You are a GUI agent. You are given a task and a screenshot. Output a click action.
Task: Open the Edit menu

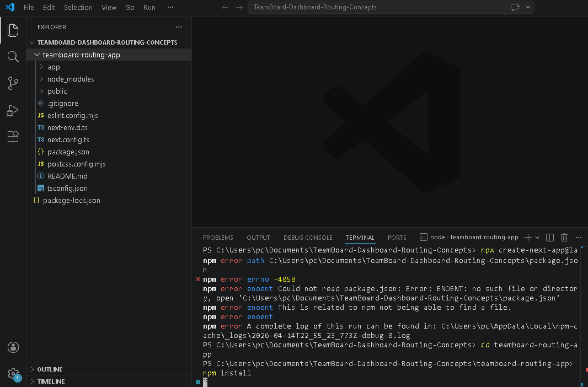[49, 8]
